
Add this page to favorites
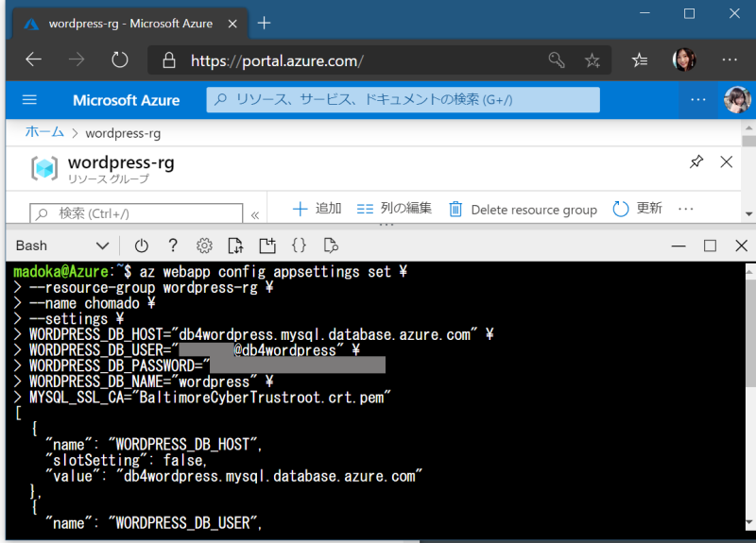[x=593, y=60]
